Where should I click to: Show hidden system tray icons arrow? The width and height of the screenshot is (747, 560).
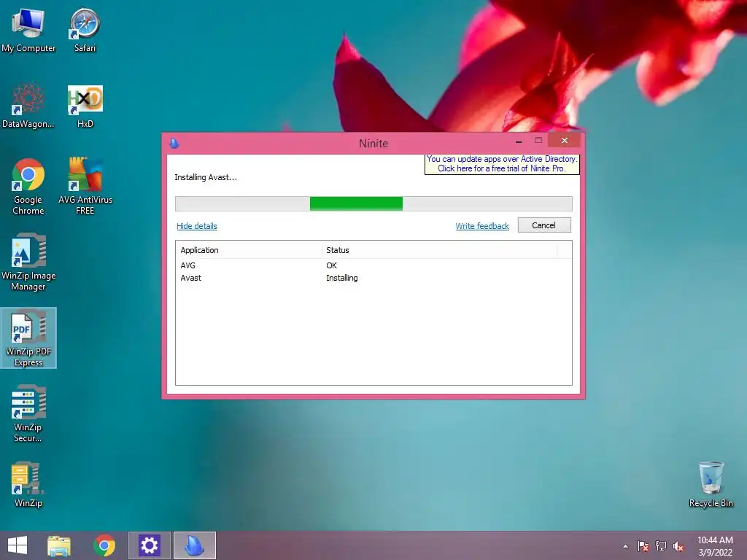pyautogui.click(x=625, y=547)
